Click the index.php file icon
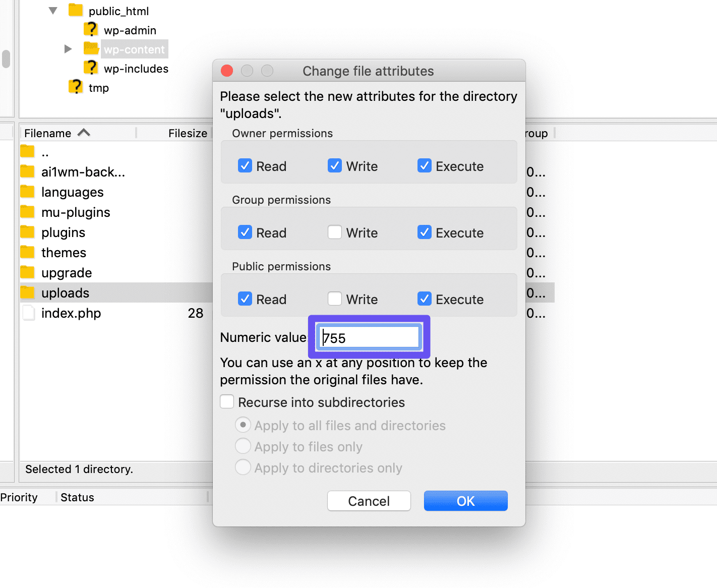 28,313
